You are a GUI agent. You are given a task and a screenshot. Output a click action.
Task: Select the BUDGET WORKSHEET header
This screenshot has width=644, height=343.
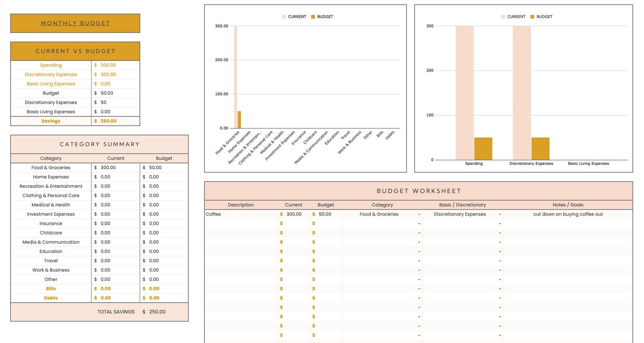point(419,191)
